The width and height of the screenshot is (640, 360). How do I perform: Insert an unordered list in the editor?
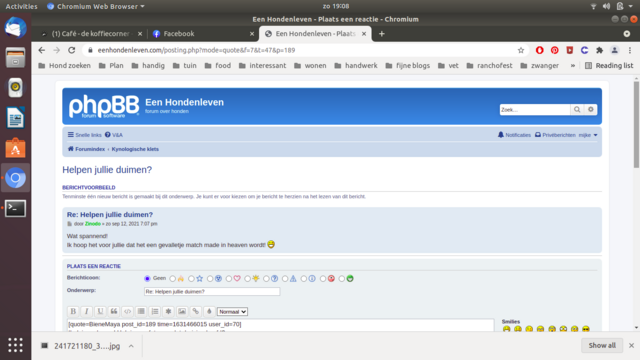pos(141,311)
